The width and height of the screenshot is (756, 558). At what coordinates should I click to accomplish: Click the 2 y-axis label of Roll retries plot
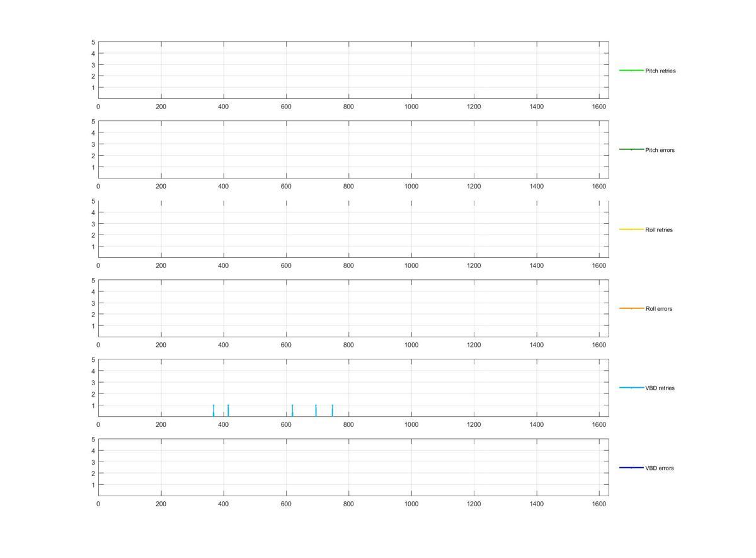click(x=93, y=235)
